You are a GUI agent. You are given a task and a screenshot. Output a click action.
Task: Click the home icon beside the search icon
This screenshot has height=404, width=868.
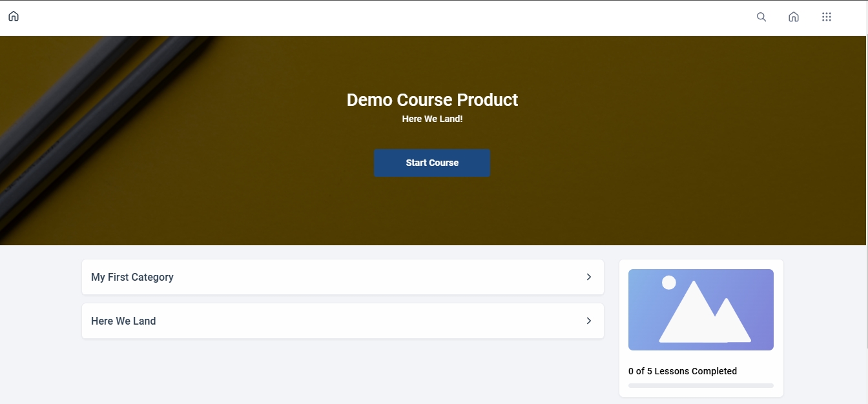(794, 17)
